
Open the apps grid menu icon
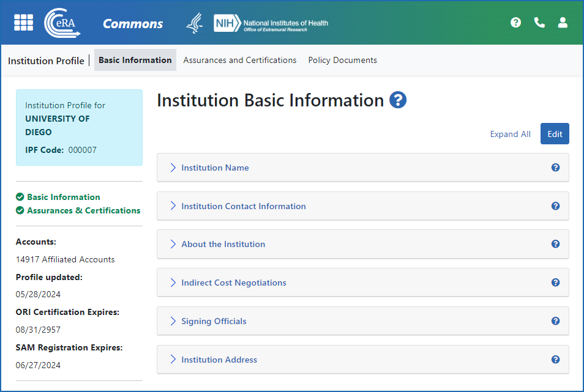click(x=23, y=22)
